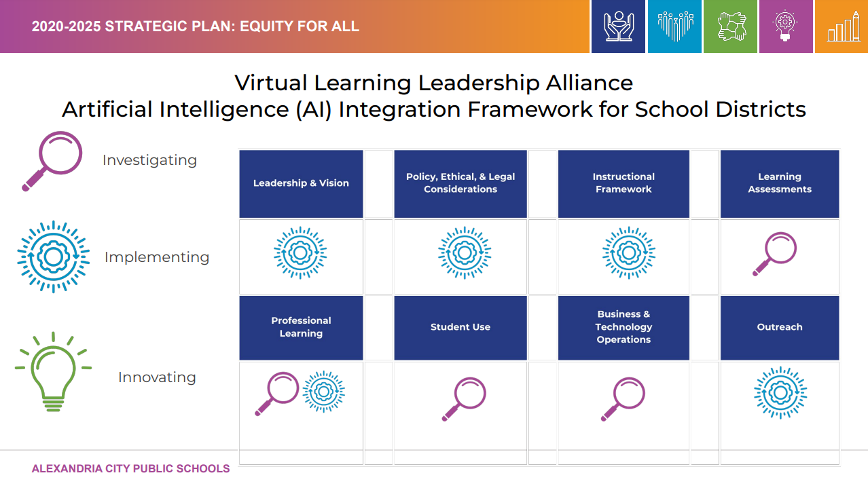This screenshot has height=488, width=868.
Task: Click the gear icon under Outreach
Action: [x=780, y=392]
